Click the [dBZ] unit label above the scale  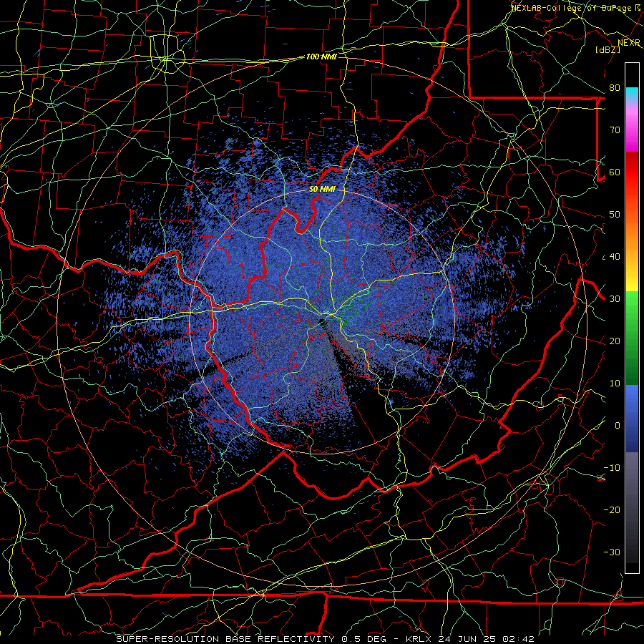pyautogui.click(x=608, y=49)
